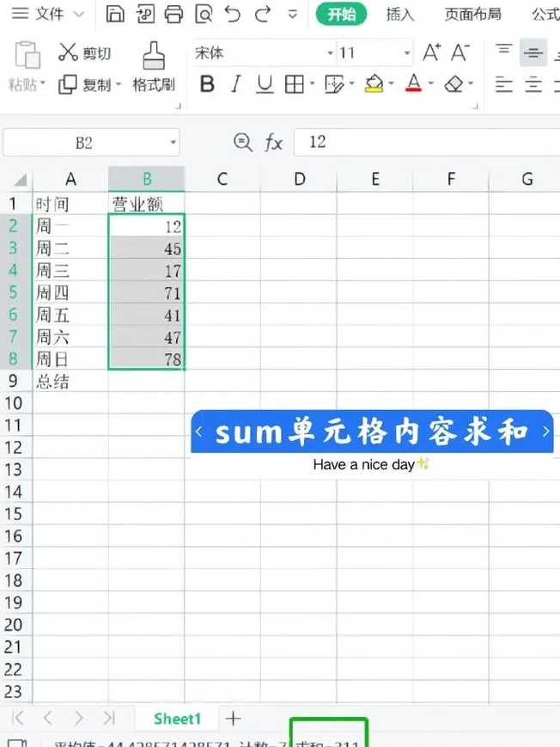Select the Sheet1 tab
560x747 pixels.
177,718
